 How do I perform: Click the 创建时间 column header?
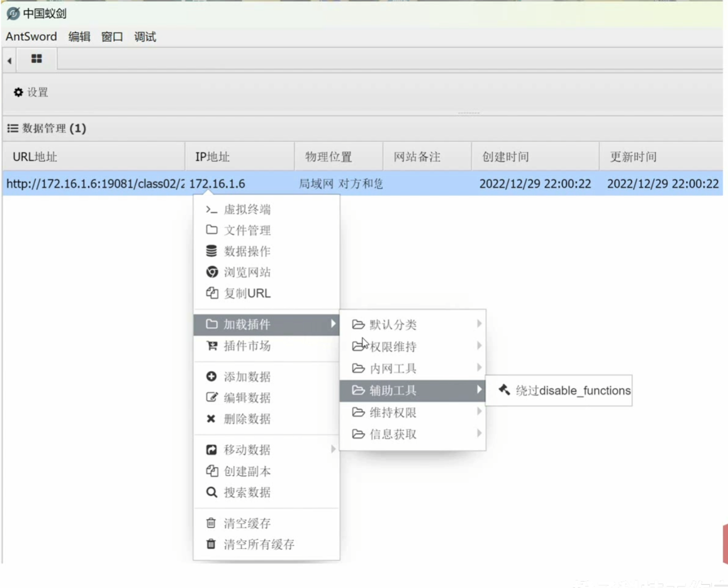coord(505,157)
